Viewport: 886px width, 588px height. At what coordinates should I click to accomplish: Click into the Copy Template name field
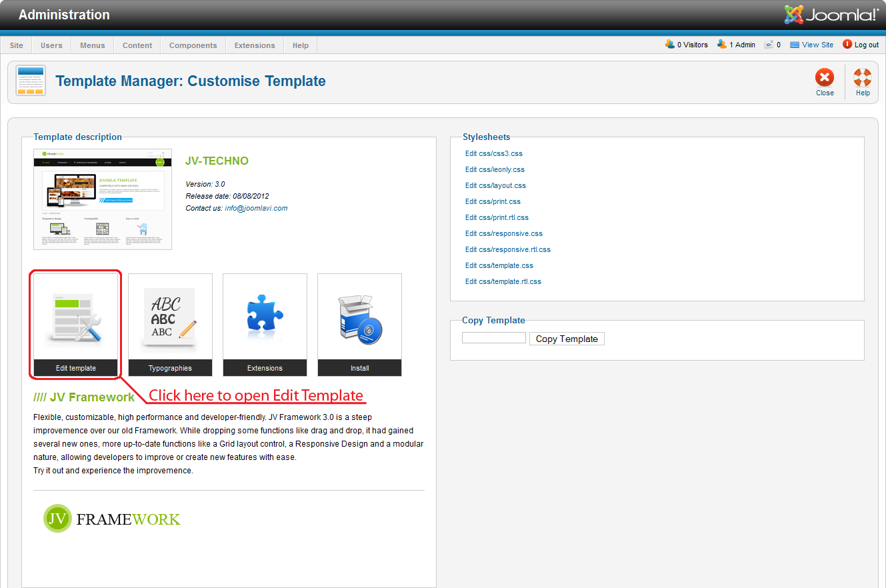coord(494,338)
